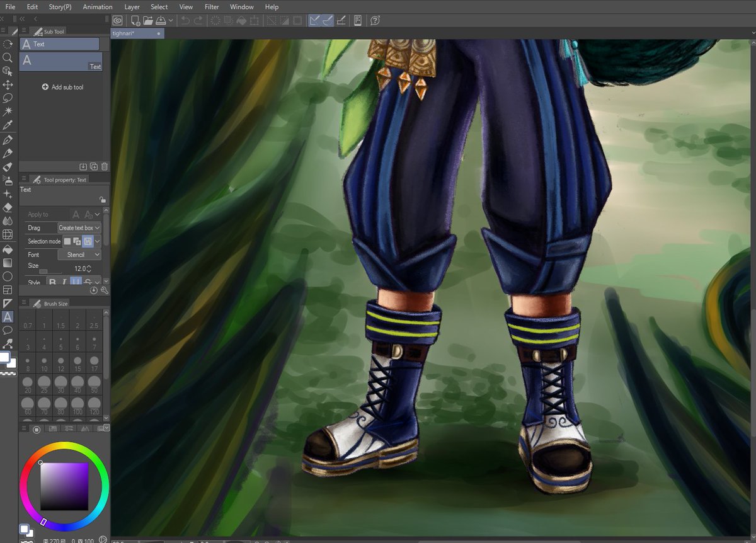This screenshot has width=756, height=543.
Task: Select the Text tool in toolbar
Action: coord(8,317)
